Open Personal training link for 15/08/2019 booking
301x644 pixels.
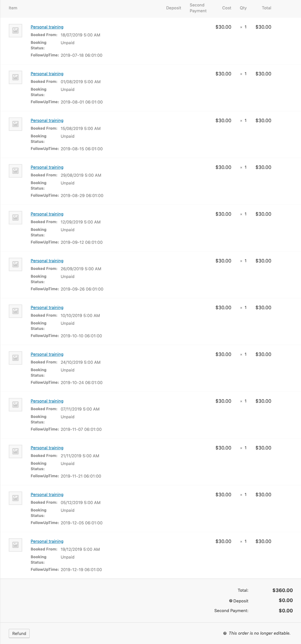point(47,121)
